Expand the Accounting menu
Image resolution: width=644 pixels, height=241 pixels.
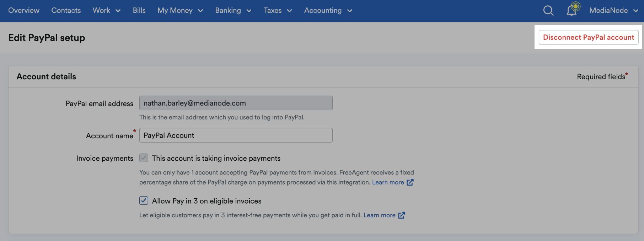(328, 11)
